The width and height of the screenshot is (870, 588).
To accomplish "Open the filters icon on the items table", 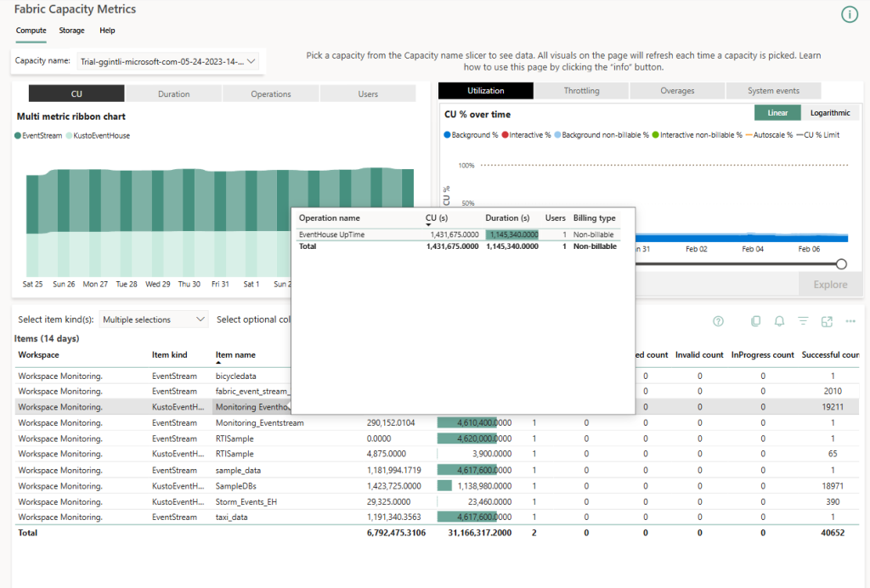I will pyautogui.click(x=803, y=321).
